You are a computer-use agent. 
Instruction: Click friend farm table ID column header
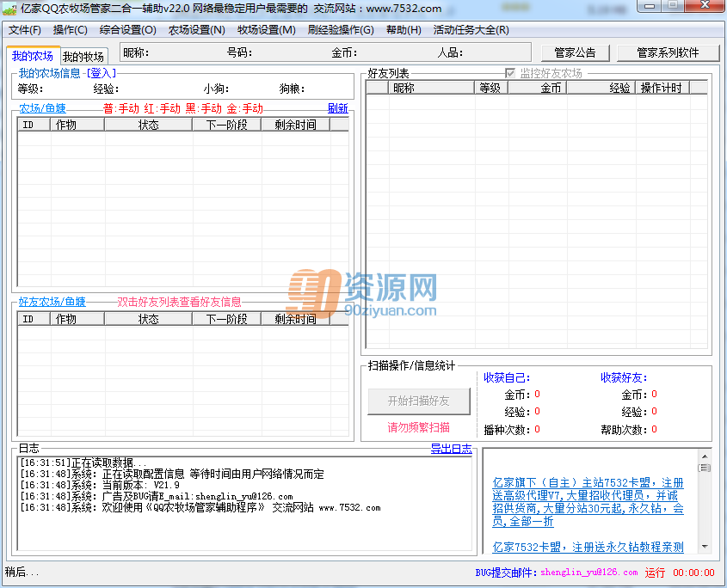[x=34, y=319]
